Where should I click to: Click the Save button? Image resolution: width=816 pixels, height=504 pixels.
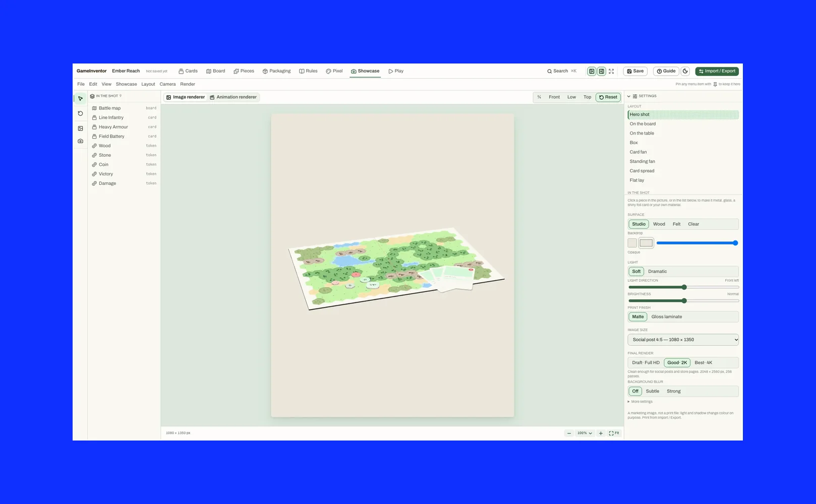click(635, 71)
